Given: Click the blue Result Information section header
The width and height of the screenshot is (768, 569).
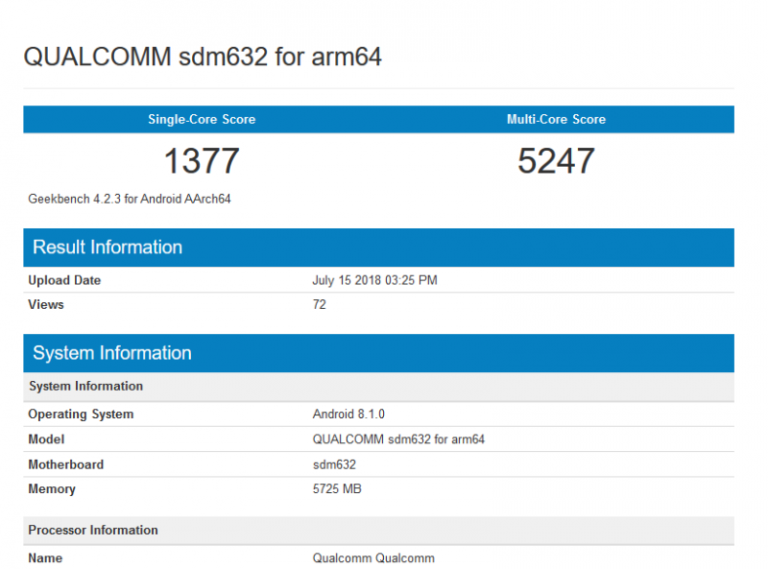Looking at the screenshot, I should (x=107, y=247).
